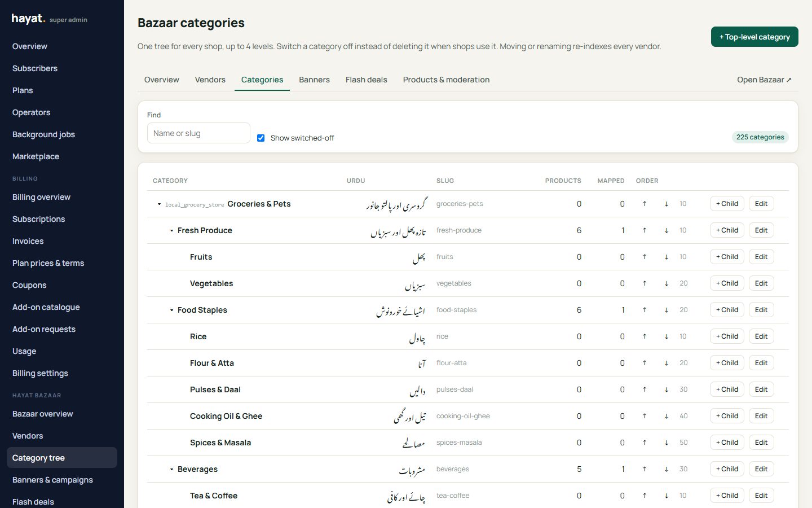Collapse the Food Staples subtree
The image size is (812, 508).
[x=171, y=310]
